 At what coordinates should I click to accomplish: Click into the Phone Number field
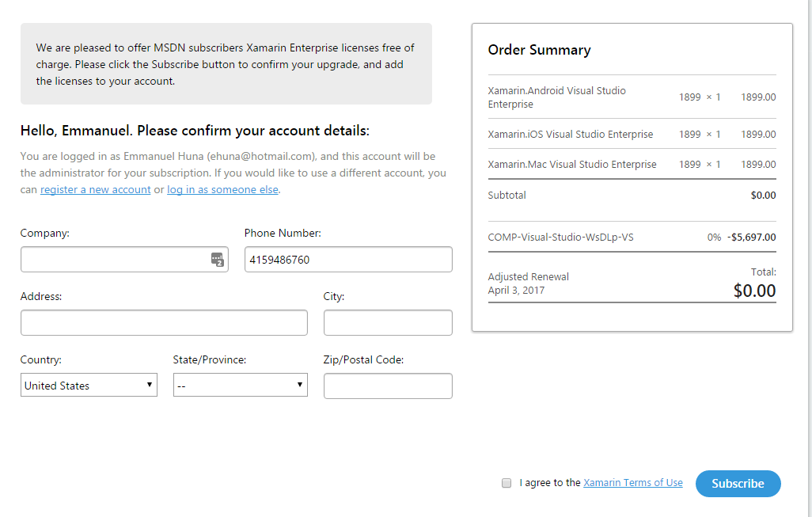click(x=348, y=260)
